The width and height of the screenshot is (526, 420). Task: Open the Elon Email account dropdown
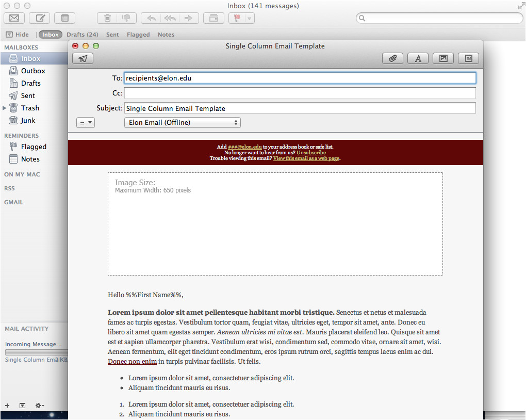click(x=183, y=122)
